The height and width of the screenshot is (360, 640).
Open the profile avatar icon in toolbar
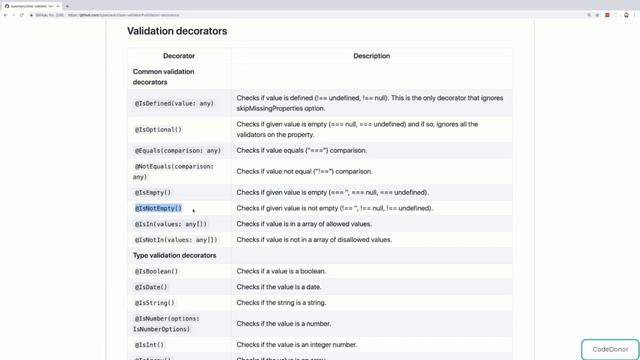coord(626,15)
